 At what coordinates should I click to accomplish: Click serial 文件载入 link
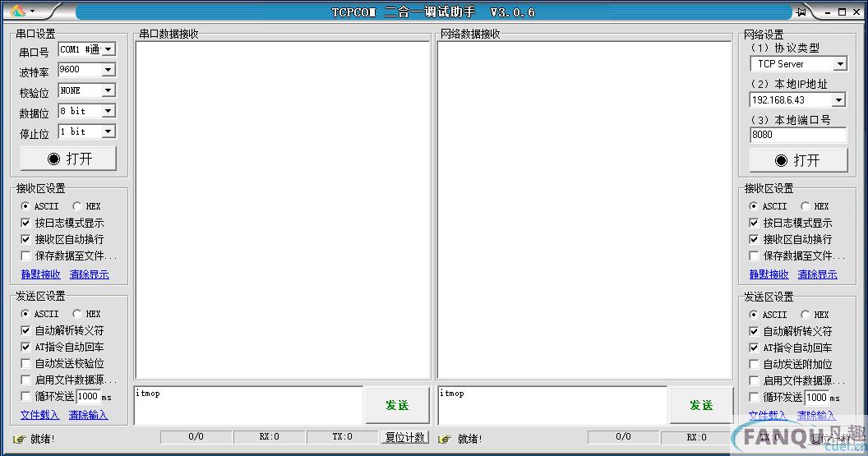[41, 415]
